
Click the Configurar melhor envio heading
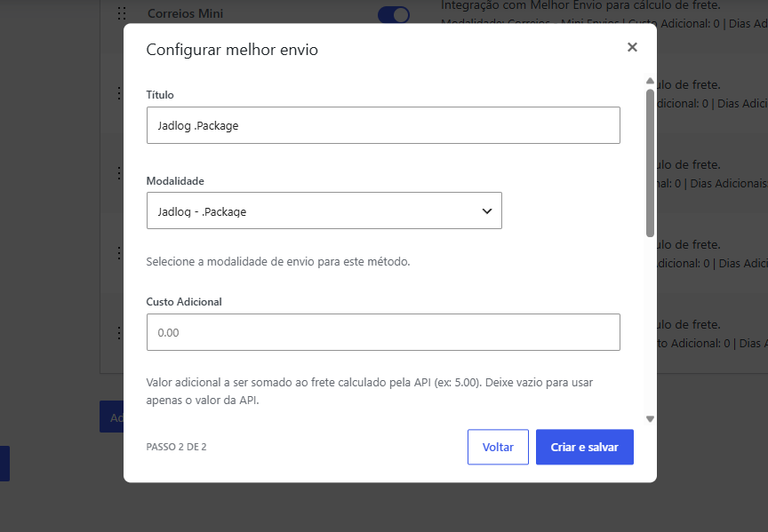pyautogui.click(x=232, y=50)
